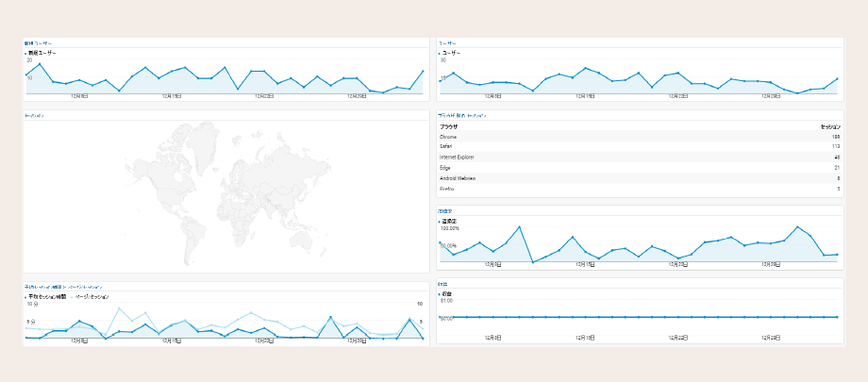This screenshot has width=868, height=382.
Task: Click the セッション column header in table
Action: (x=829, y=125)
